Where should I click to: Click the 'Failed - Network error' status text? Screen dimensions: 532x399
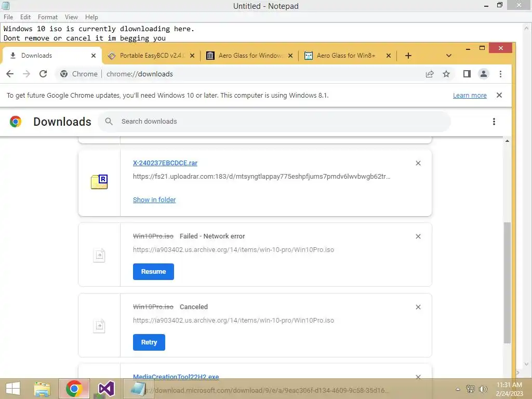[x=212, y=236]
